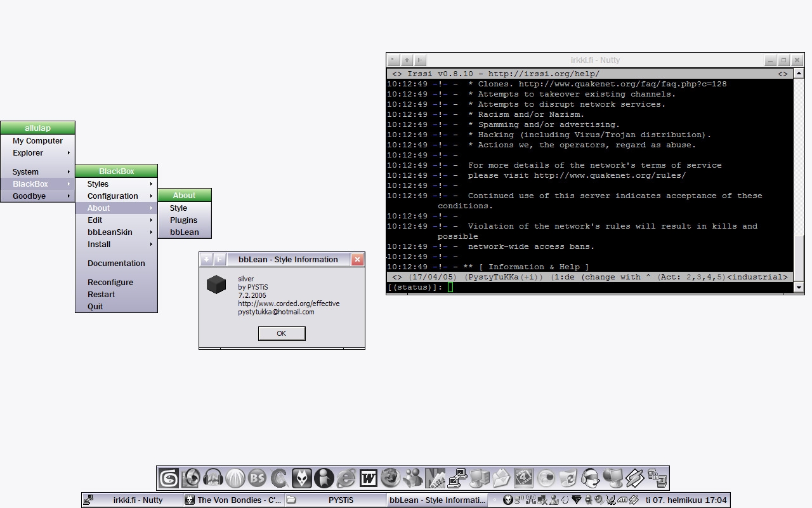Launch Microsoft Word from dock
812x508 pixels.
coord(368,478)
